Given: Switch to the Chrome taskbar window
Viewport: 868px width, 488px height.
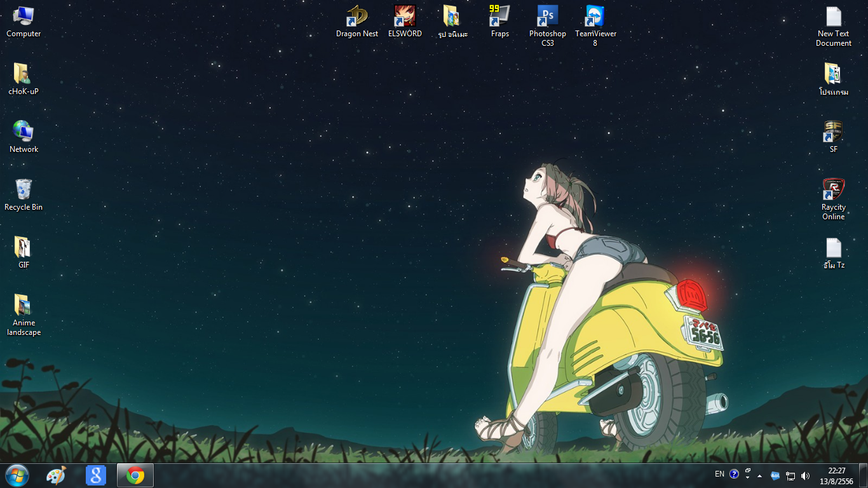Looking at the screenshot, I should (135, 475).
